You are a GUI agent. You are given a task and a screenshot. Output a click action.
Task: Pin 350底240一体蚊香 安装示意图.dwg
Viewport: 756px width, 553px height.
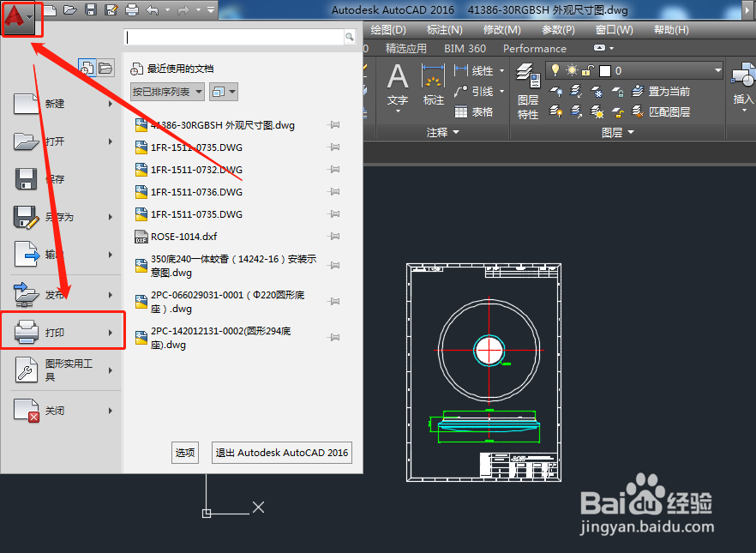pos(333,265)
